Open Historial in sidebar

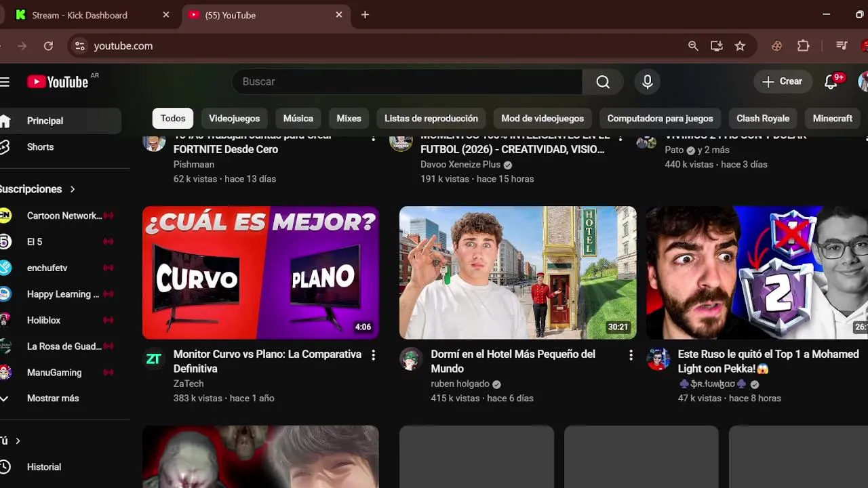click(x=60, y=467)
